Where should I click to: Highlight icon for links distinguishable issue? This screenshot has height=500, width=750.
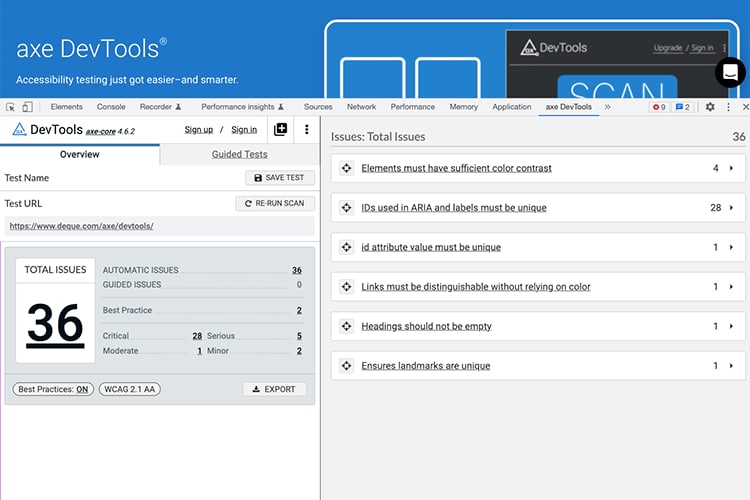tap(346, 287)
